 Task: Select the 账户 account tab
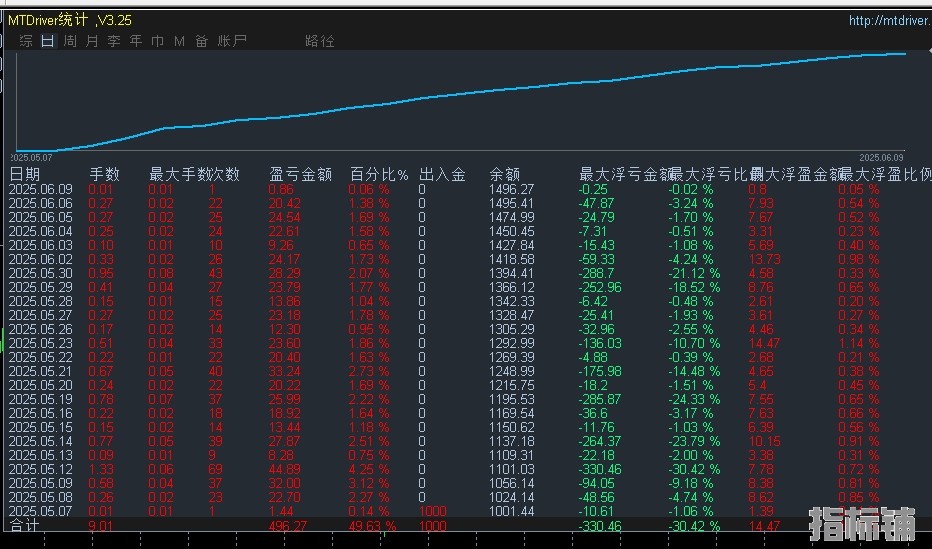pyautogui.click(x=232, y=41)
